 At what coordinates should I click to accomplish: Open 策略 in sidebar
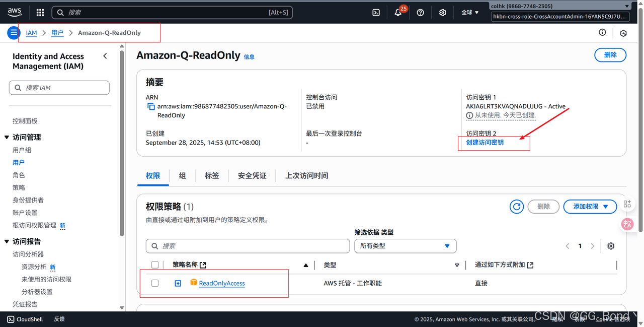(x=19, y=187)
